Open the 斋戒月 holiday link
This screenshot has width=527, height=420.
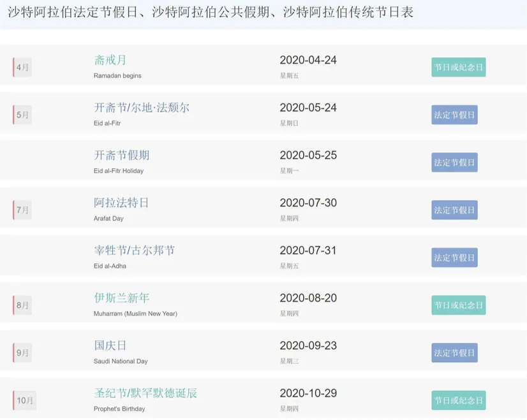[110, 60]
